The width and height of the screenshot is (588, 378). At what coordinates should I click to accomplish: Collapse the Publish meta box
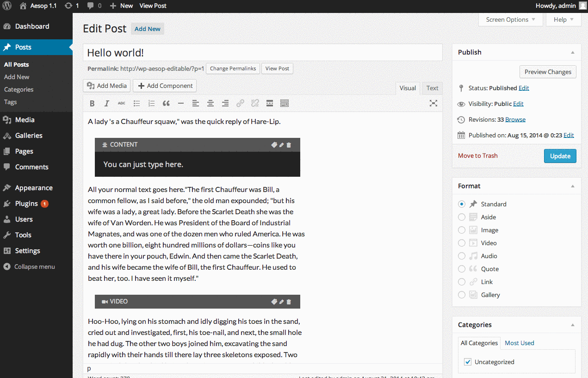pyautogui.click(x=573, y=52)
